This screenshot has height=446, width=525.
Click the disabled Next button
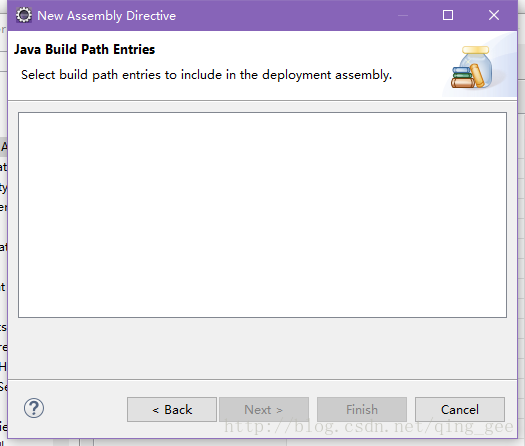tap(264, 409)
